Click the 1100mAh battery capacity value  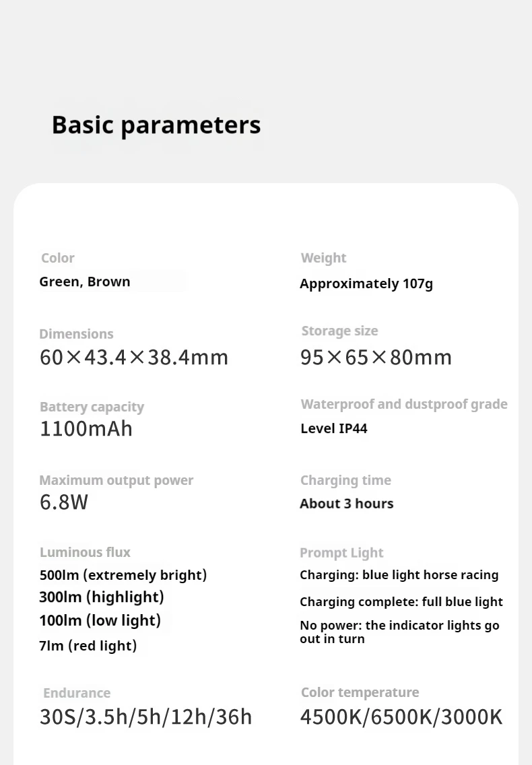coord(86,429)
